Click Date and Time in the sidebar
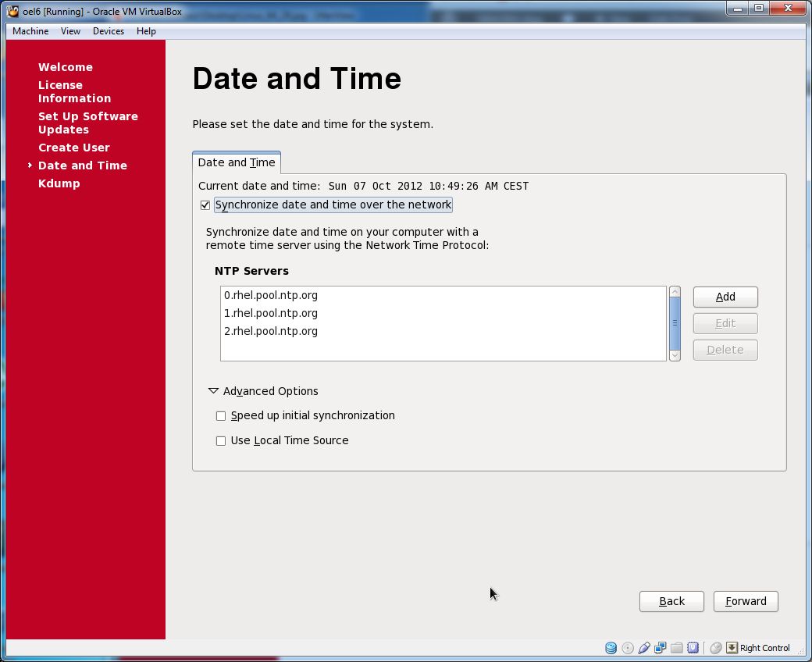 tap(82, 165)
